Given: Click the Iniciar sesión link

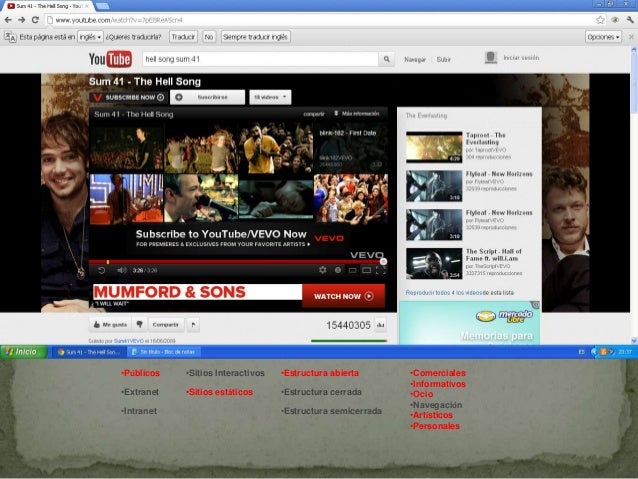Looking at the screenshot, I should 521,58.
